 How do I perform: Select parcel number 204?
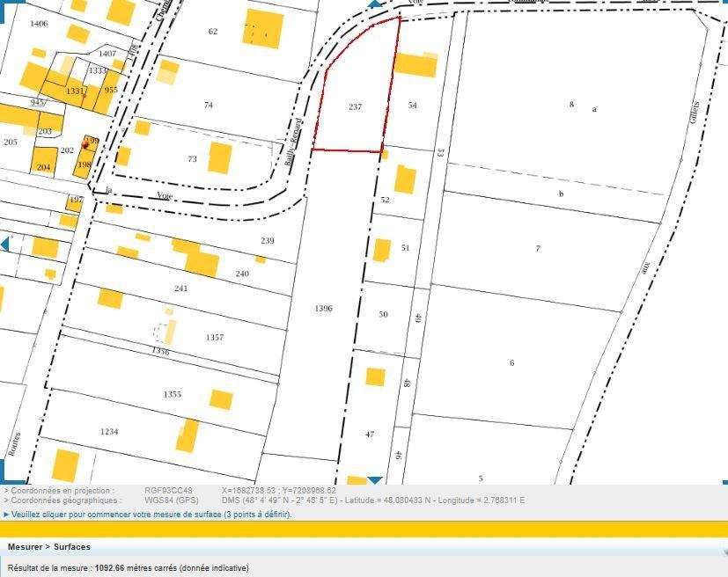43,167
